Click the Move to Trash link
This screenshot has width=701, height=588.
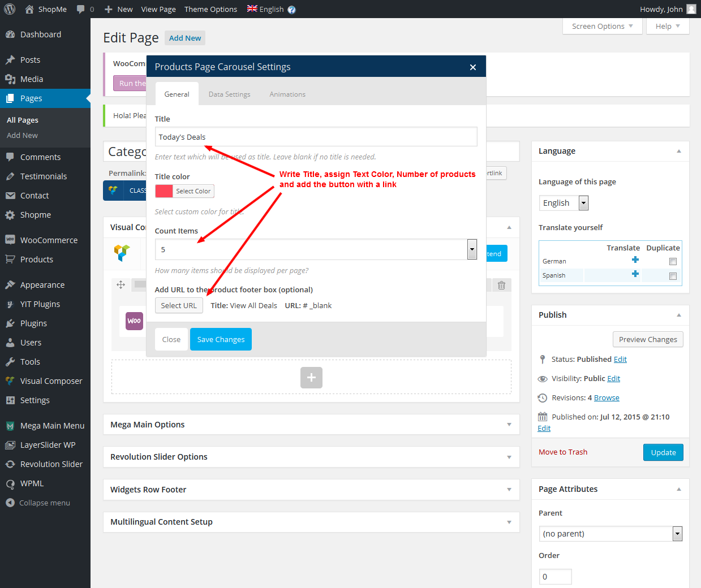click(x=562, y=452)
